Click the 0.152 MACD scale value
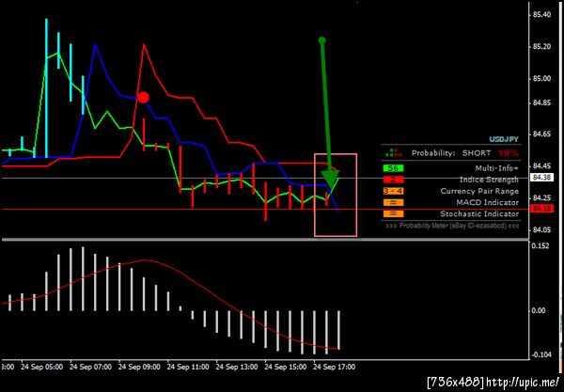Screen dimensions: 564x392 (540, 246)
